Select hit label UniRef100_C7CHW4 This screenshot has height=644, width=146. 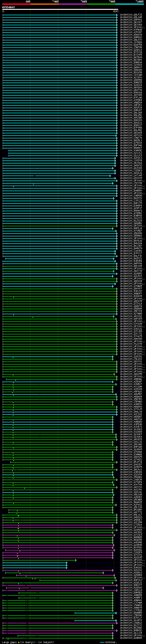click(x=131, y=603)
